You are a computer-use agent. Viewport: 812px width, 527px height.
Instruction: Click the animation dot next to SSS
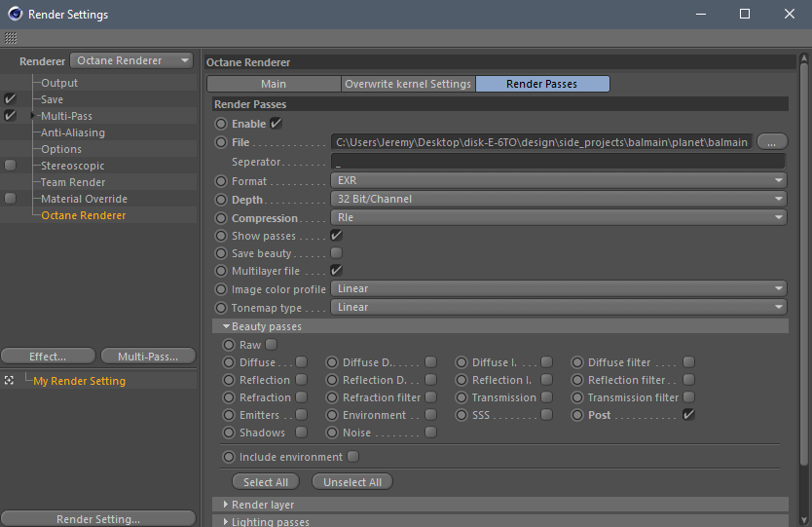(x=461, y=415)
